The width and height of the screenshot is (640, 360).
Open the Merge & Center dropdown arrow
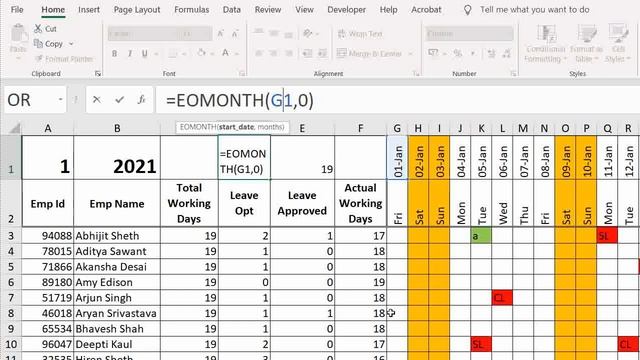[x=410, y=53]
